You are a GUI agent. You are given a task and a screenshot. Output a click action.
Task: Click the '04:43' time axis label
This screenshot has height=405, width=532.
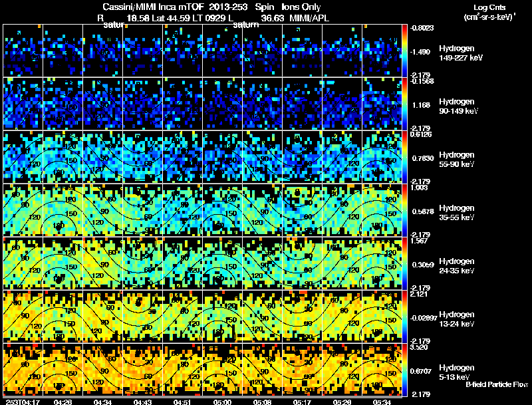click(142, 402)
